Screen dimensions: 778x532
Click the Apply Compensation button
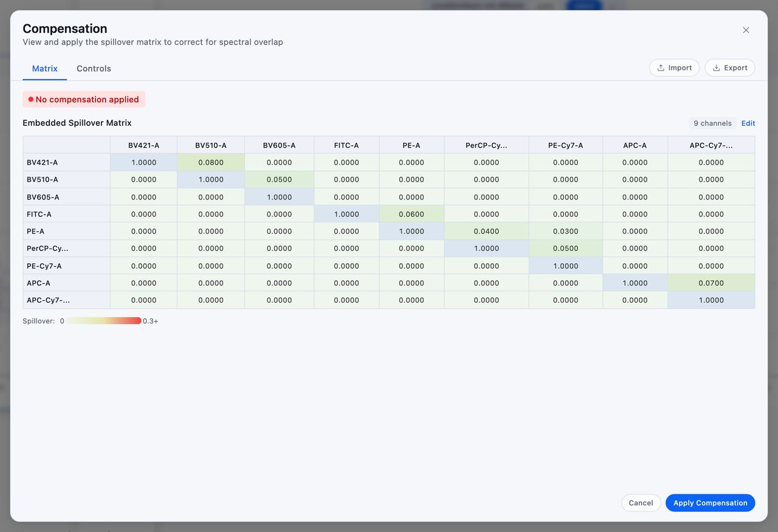710,503
